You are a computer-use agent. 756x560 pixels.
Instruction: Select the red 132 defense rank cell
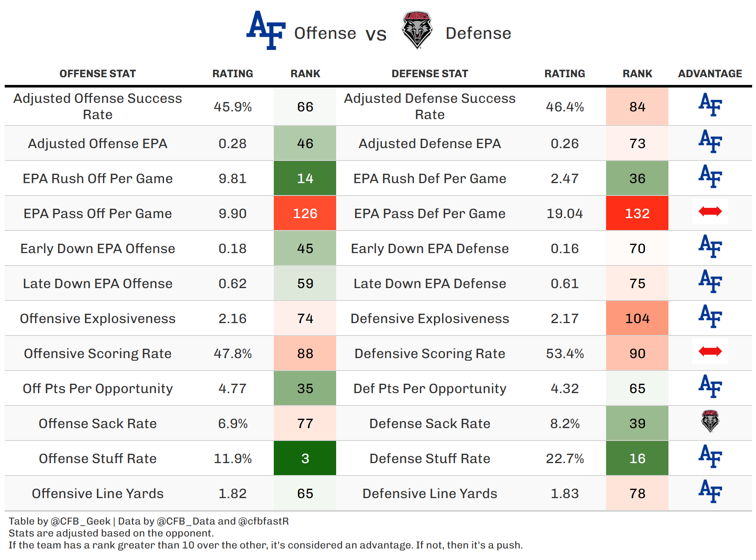[x=637, y=213]
